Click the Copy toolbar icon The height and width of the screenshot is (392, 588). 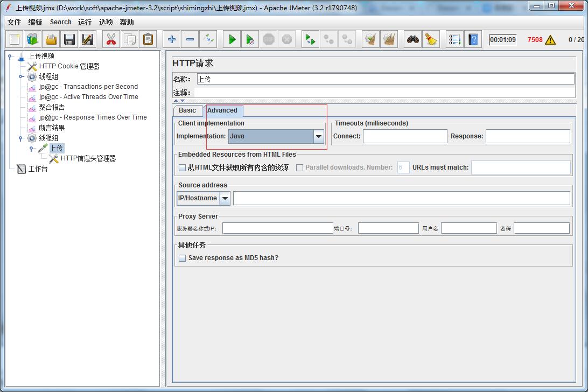coord(130,39)
